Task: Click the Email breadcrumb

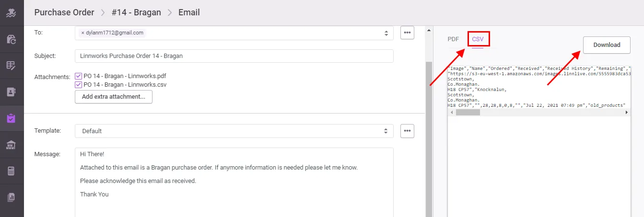Action: (x=189, y=12)
